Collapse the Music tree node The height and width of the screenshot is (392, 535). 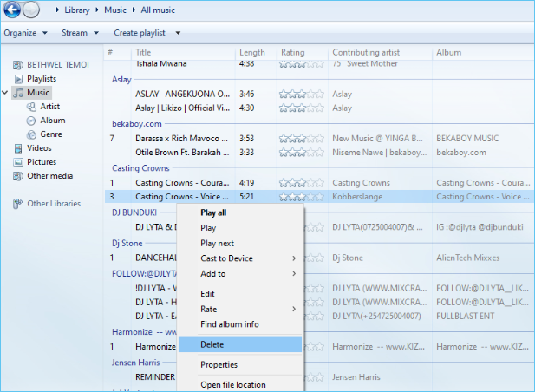6,93
